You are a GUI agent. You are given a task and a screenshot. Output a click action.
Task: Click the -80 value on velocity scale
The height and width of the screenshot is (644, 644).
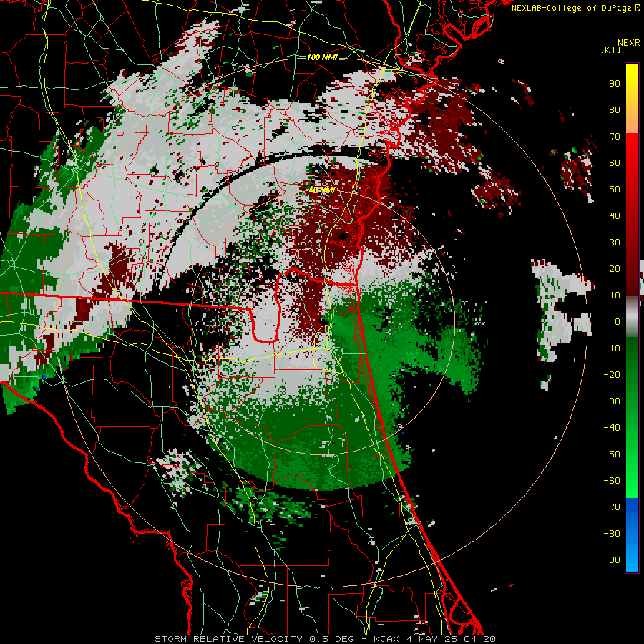click(x=612, y=534)
